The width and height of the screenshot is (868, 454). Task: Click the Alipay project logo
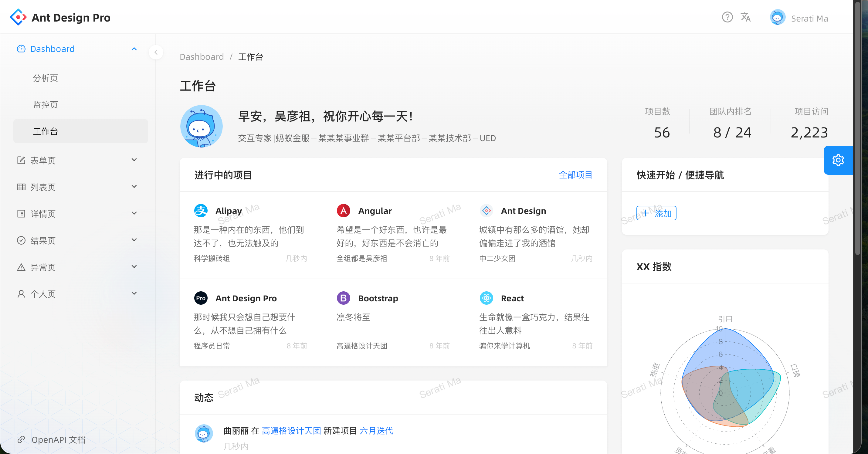(x=201, y=211)
